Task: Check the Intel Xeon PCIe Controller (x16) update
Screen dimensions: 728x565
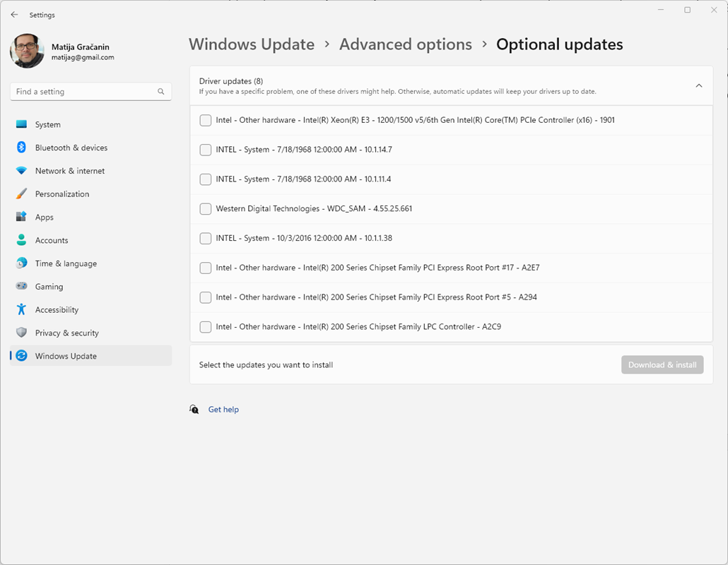Action: tap(205, 120)
